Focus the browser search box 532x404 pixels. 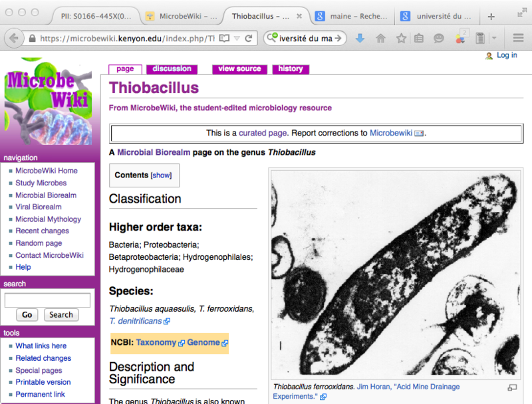[x=305, y=39]
